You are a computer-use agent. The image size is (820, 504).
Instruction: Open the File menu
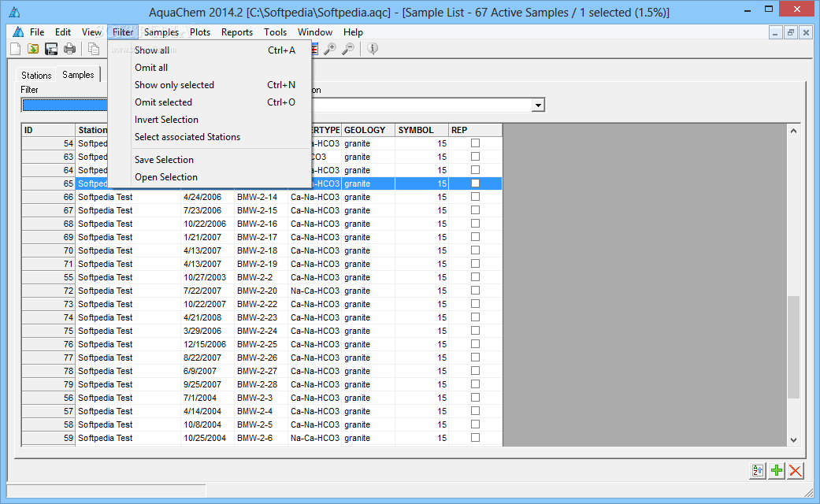click(36, 31)
